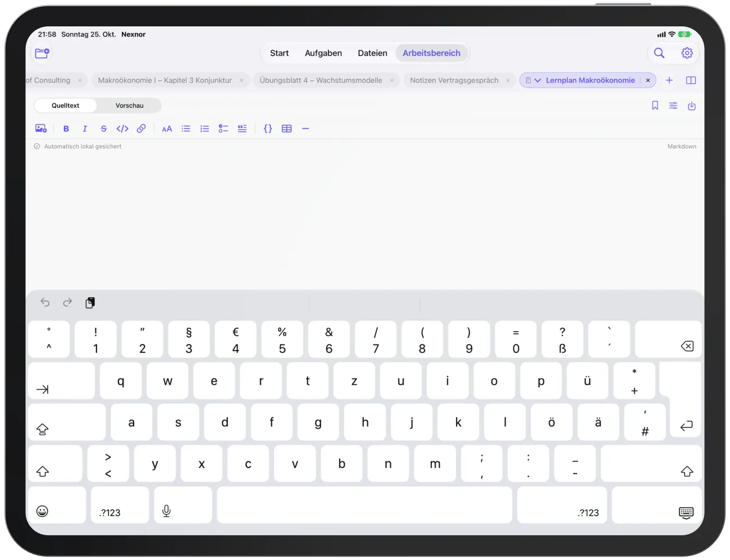Viewport: 730px width, 560px height.
Task: Expand the Lernplan Makroökonomie tab chevron
Action: (x=537, y=80)
